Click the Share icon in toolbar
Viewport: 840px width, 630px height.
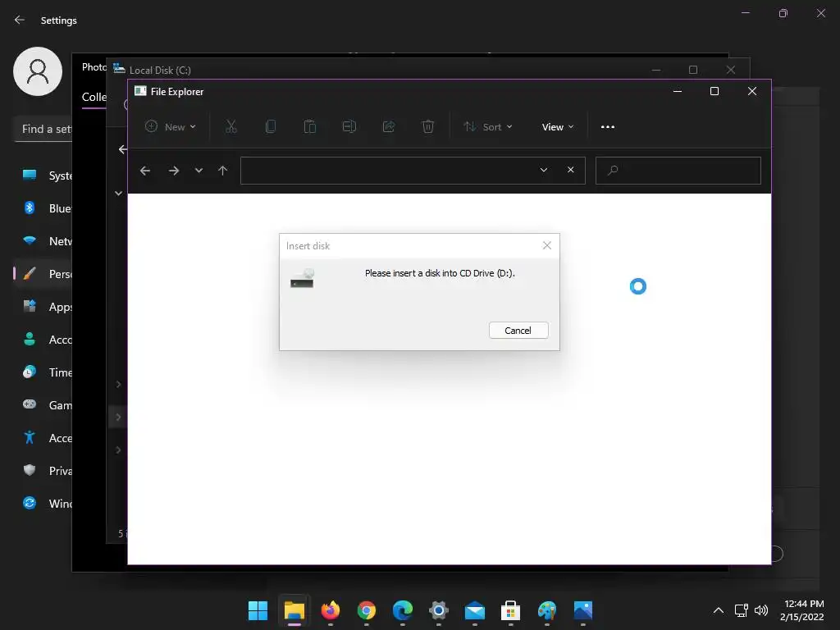[x=388, y=127]
